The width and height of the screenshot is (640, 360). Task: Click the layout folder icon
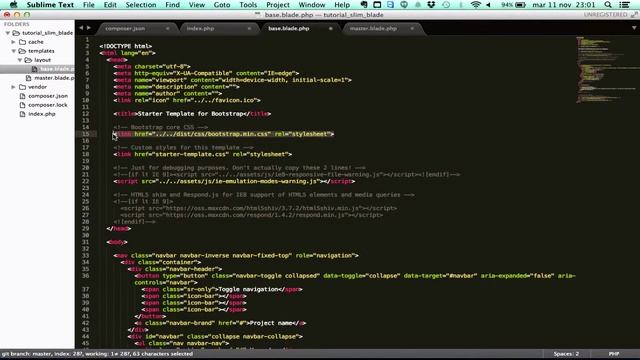(x=28, y=60)
